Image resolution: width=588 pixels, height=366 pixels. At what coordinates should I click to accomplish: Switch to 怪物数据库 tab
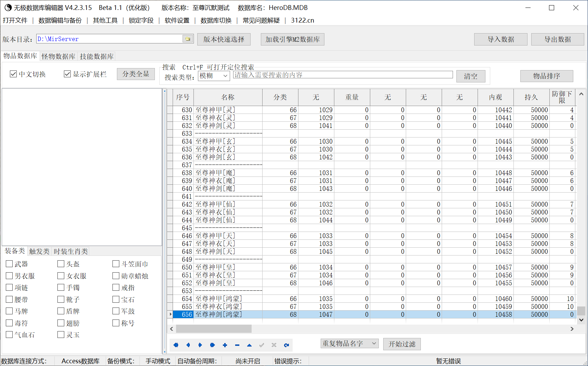coord(58,56)
